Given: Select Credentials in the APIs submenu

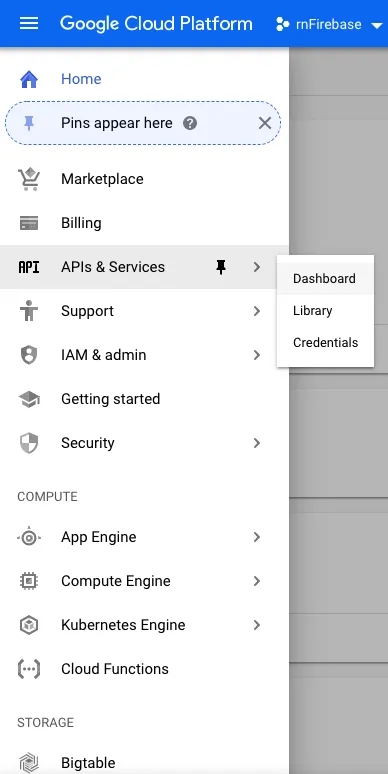Looking at the screenshot, I should (x=325, y=343).
